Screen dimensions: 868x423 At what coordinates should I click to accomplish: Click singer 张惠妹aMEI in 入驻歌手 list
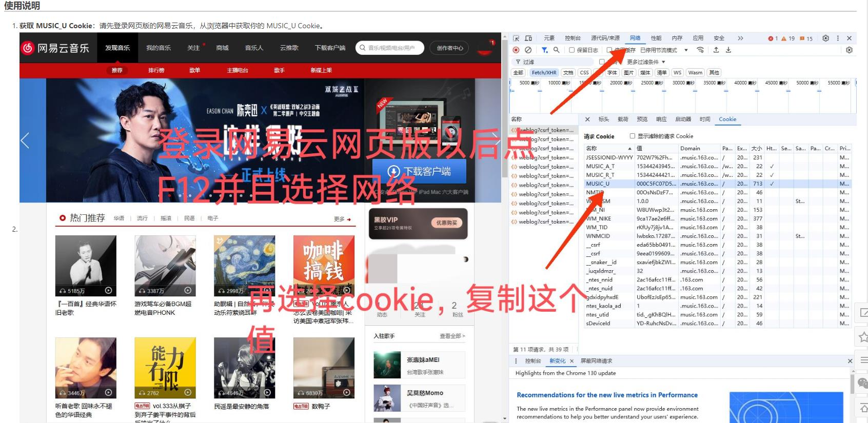tap(419, 365)
